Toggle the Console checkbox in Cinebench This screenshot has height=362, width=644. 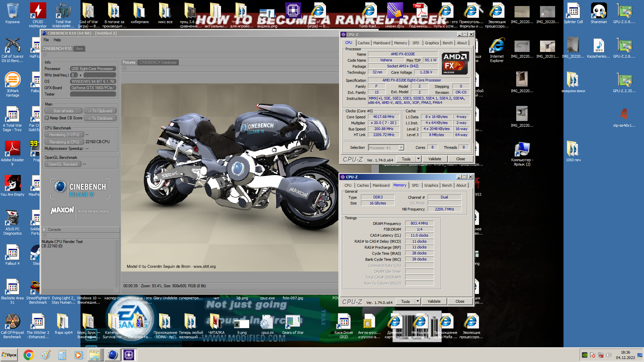44,230
